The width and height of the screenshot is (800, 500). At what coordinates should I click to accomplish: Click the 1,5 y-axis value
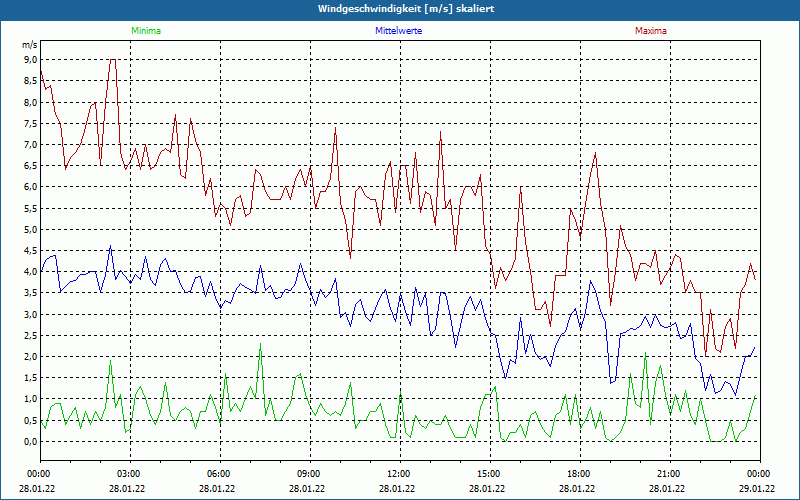(x=31, y=378)
